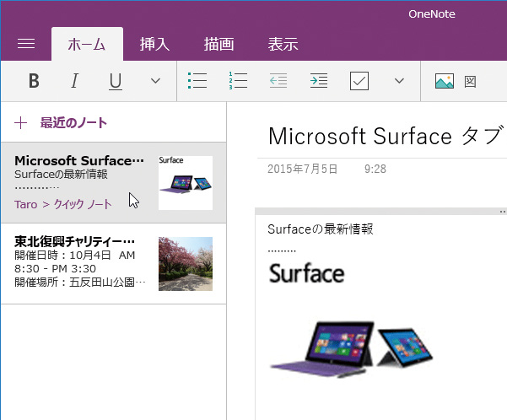
Task: Increase indent of paragraph
Action: click(x=319, y=80)
